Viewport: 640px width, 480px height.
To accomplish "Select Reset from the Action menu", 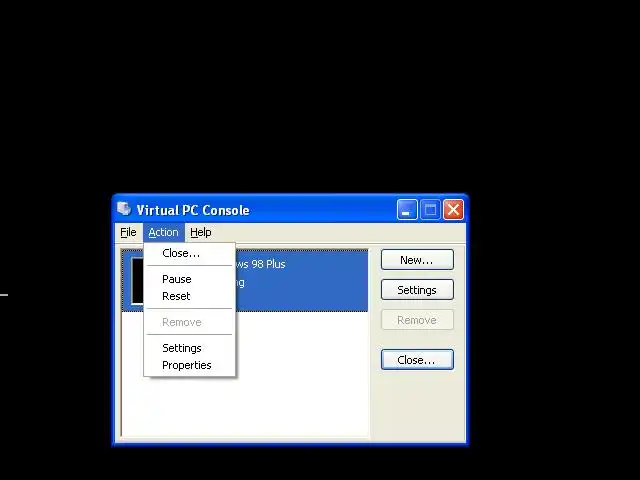I will [189, 296].
